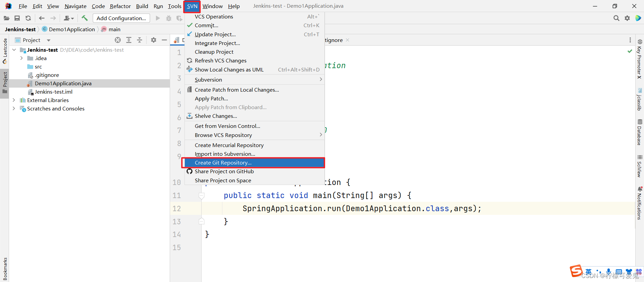Click the JetBrains Space icon at top right
Screen dimensions: 644x282
point(638,18)
